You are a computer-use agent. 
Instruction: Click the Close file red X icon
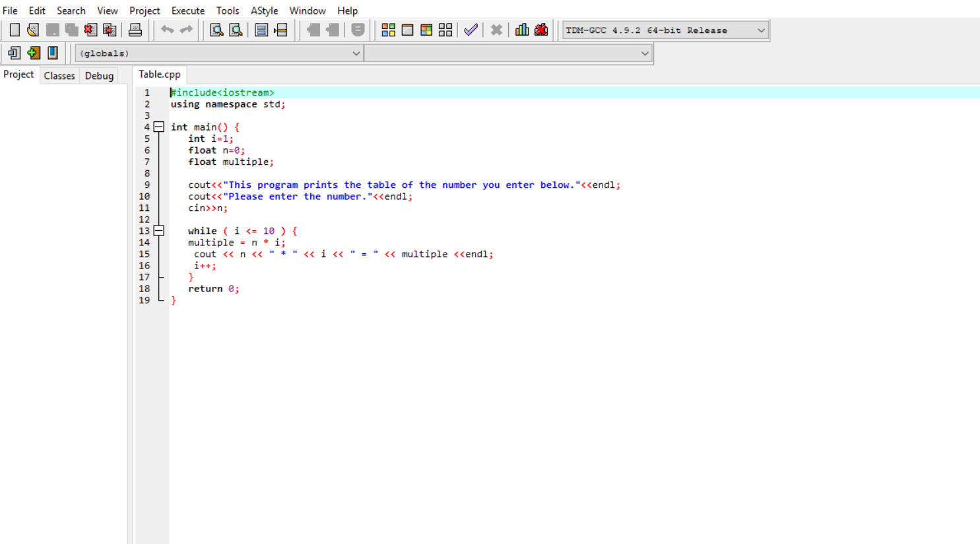coord(90,30)
